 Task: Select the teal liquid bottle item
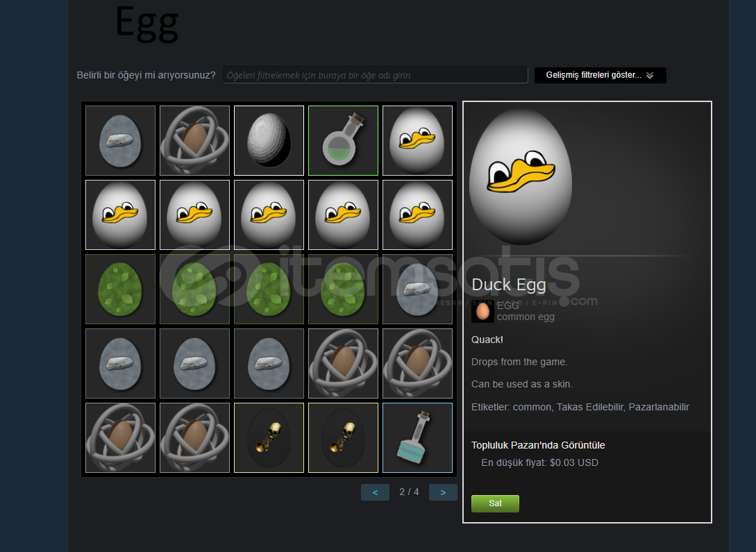coord(417,437)
